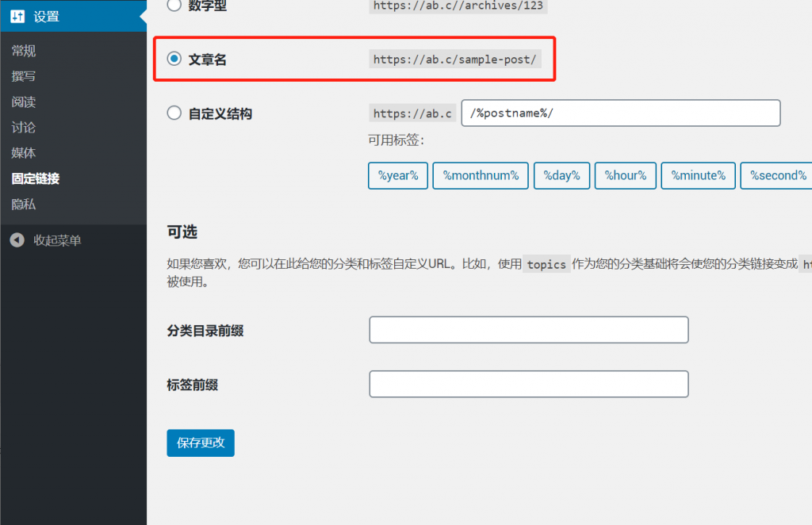Open 常规 settings page
The height and width of the screenshot is (525, 812).
coord(24,52)
